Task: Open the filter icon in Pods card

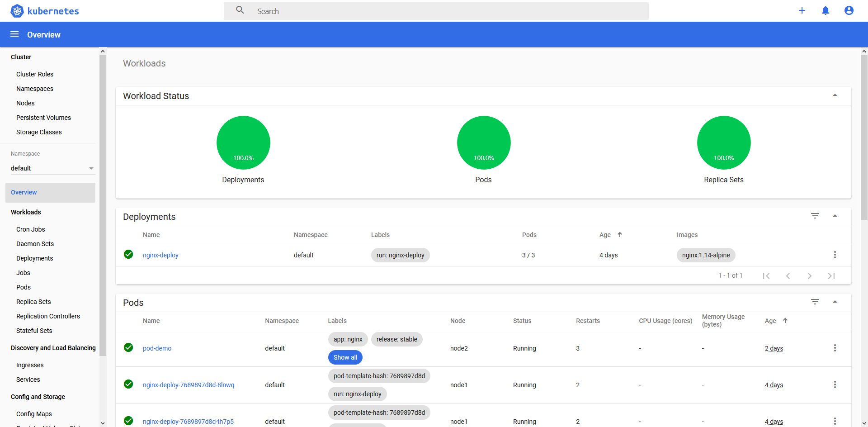Action: [x=815, y=302]
